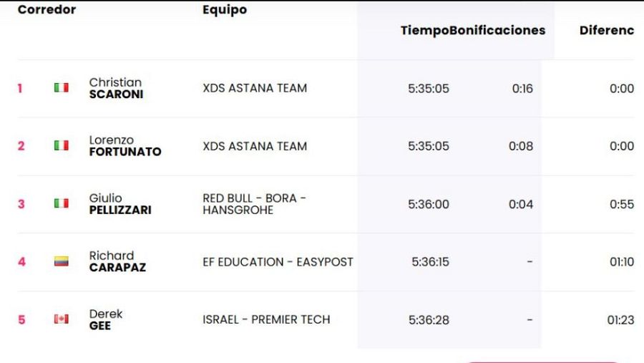Image resolution: width=644 pixels, height=363 pixels.
Task: Click the Italian flag beside Giulio Pellizzari
Action: click(62, 203)
